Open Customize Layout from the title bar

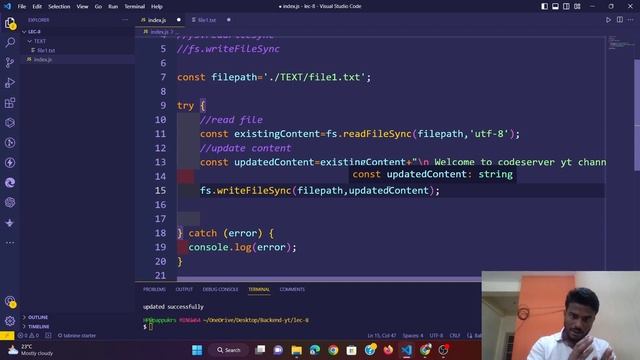point(577,6)
